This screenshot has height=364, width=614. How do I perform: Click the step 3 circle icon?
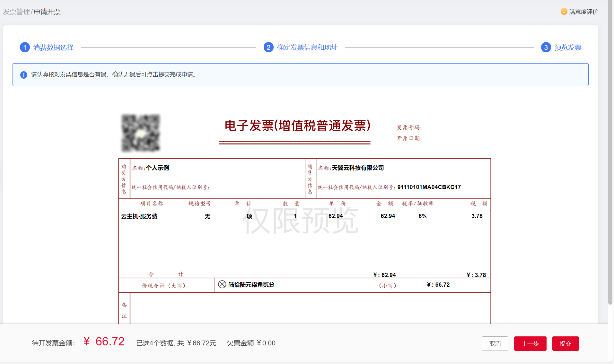pyautogui.click(x=546, y=48)
